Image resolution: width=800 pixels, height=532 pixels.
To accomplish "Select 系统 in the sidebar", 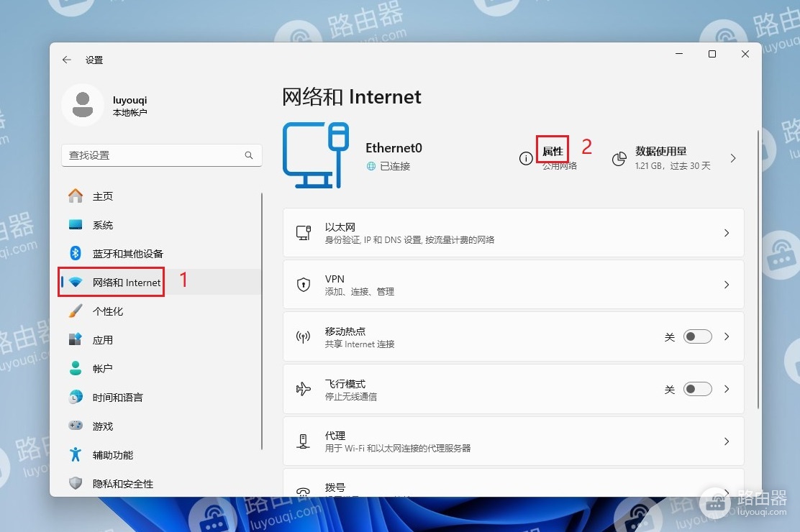I will click(x=160, y=224).
